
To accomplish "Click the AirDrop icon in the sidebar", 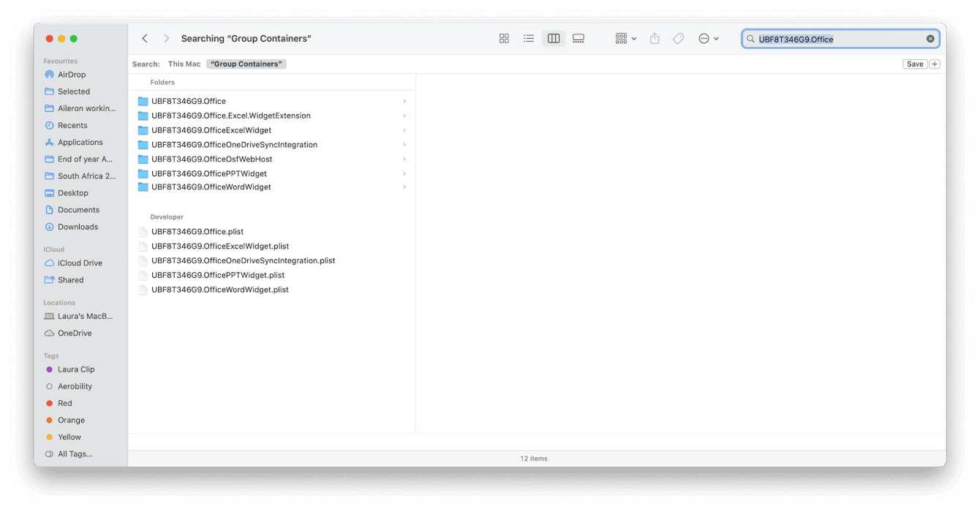I will (x=50, y=74).
